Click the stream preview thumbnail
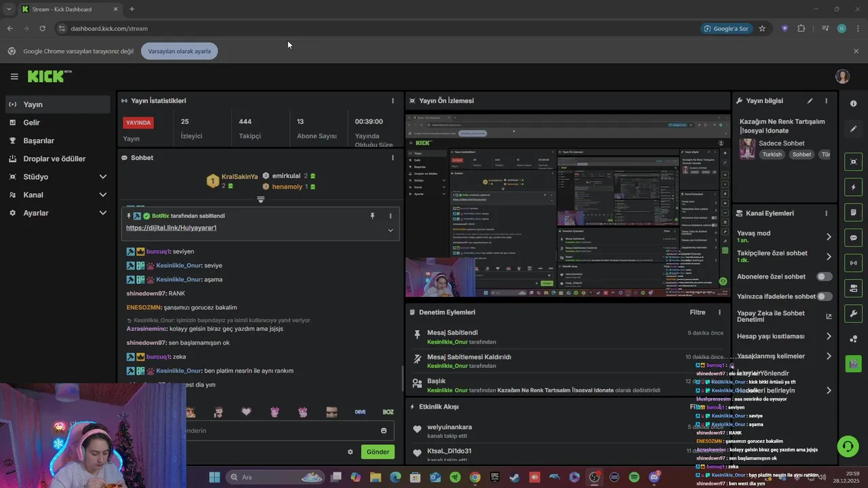Image resolution: width=868 pixels, height=488 pixels. 568,205
